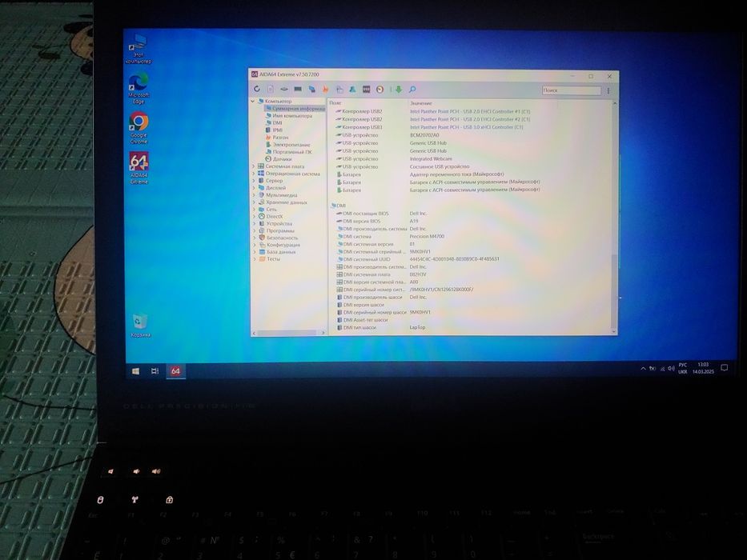This screenshot has height=560, width=747.
Task: Open Этот компьютер desktop icon
Action: pyautogui.click(x=139, y=49)
